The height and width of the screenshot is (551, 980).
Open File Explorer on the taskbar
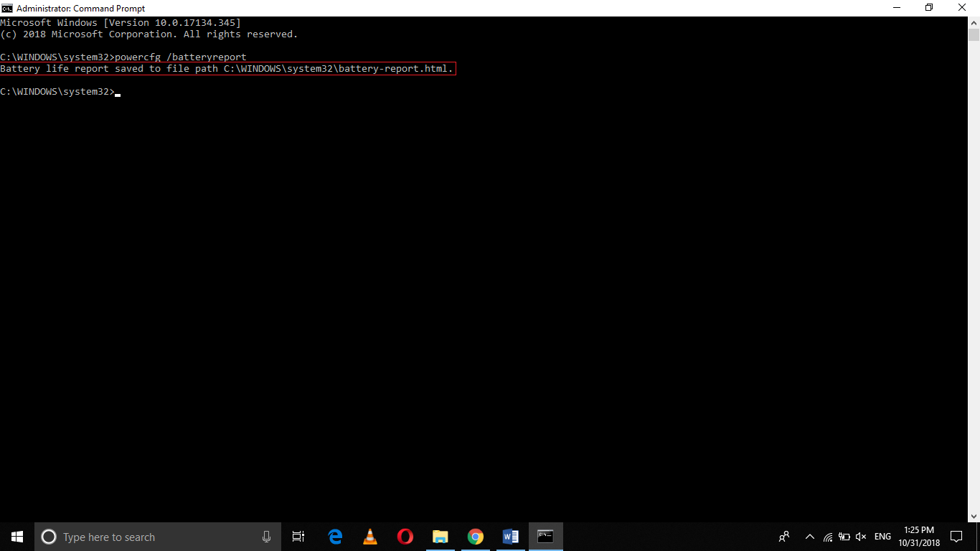pyautogui.click(x=440, y=536)
